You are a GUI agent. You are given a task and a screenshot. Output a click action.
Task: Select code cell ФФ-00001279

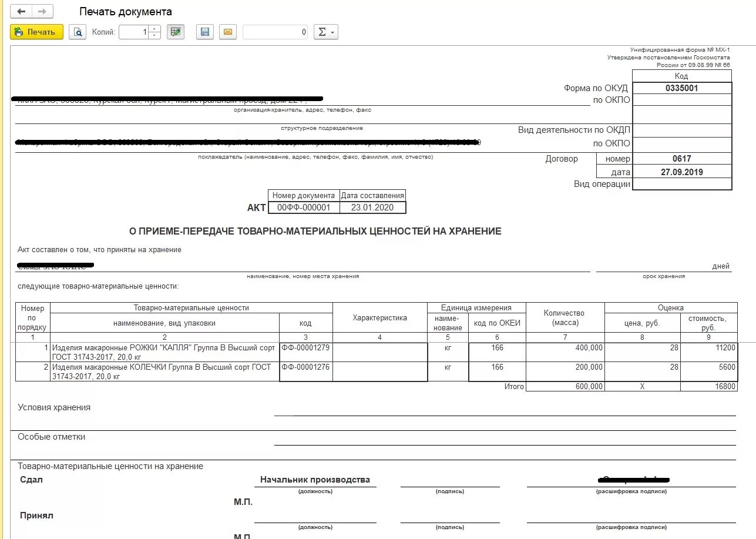tap(305, 352)
